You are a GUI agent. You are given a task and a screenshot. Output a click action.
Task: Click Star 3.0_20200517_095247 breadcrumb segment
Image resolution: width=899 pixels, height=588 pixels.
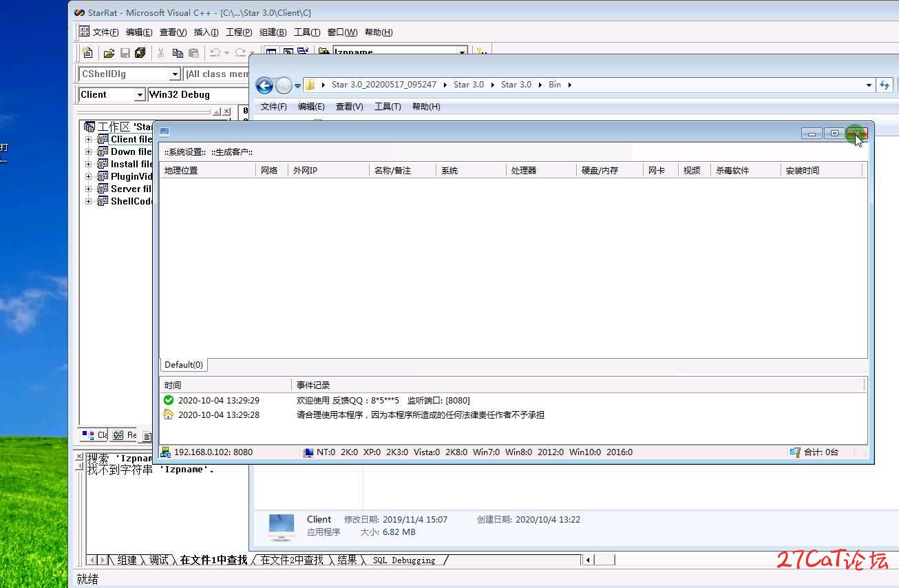384,85
